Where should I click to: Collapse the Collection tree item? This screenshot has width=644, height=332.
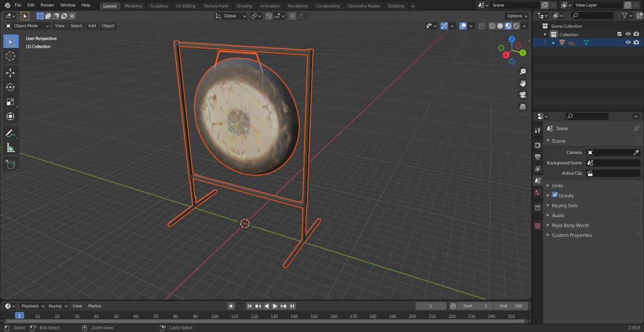pyautogui.click(x=545, y=34)
